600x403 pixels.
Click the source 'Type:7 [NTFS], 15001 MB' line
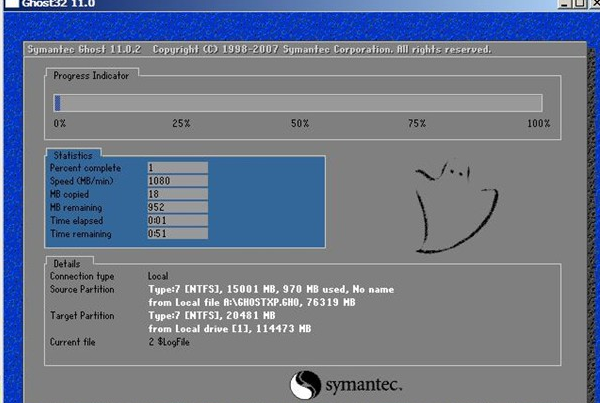pyautogui.click(x=271, y=289)
